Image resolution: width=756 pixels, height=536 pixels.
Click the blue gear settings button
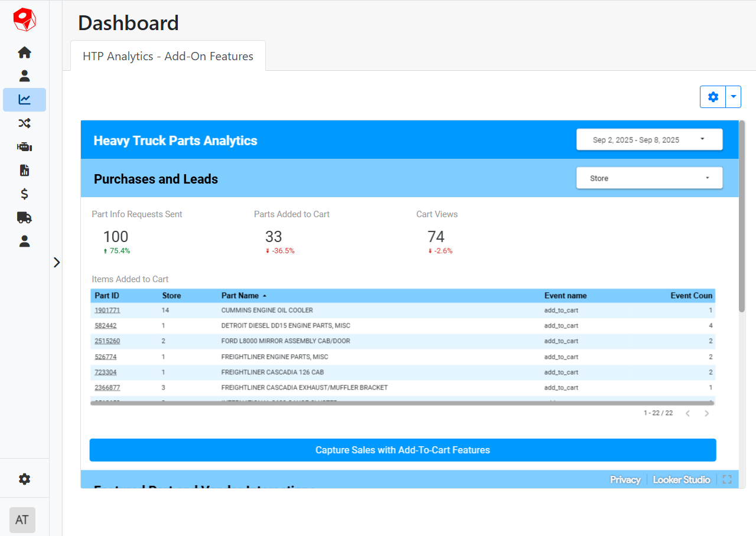[713, 97]
